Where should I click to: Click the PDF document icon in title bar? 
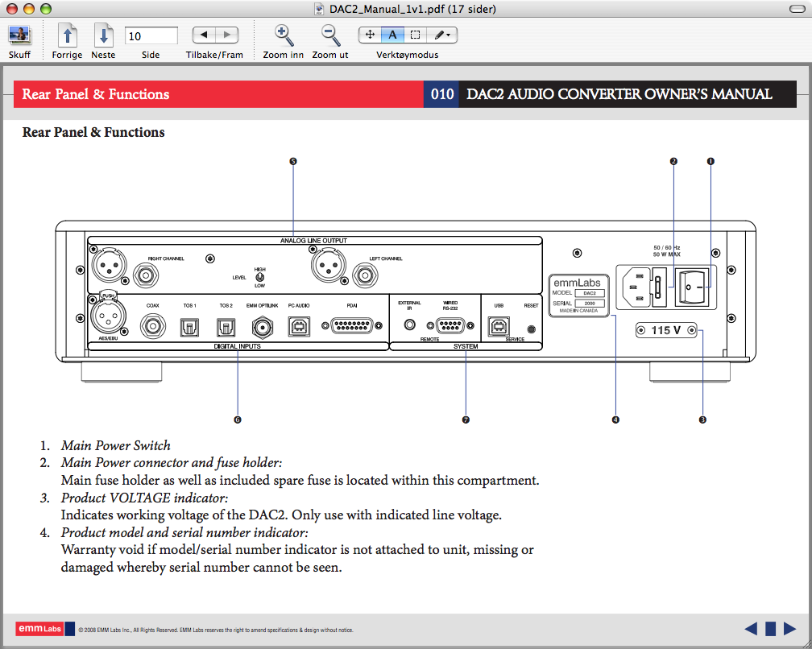click(x=320, y=9)
